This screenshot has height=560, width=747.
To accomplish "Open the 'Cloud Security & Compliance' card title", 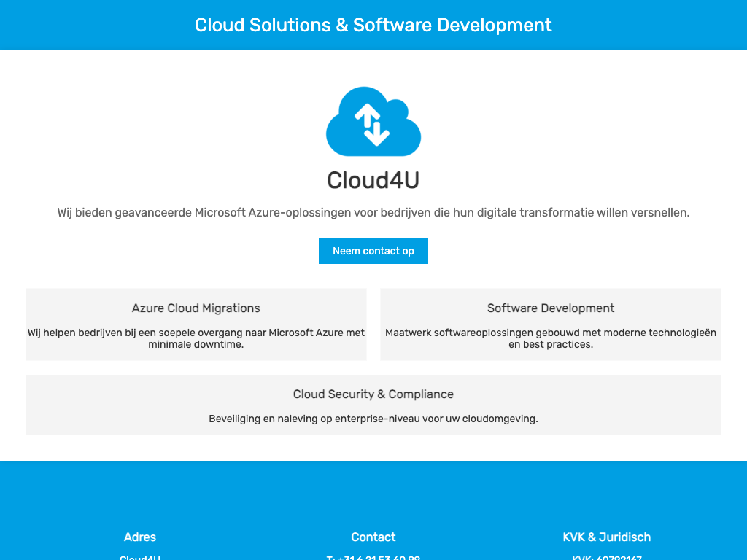I will point(373,394).
